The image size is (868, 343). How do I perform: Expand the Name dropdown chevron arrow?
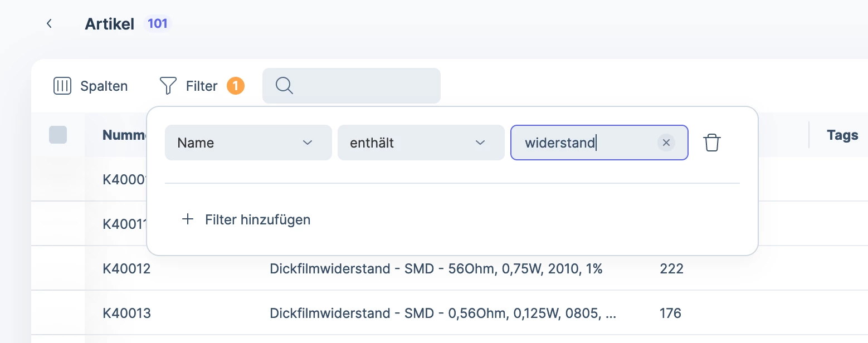pos(307,143)
